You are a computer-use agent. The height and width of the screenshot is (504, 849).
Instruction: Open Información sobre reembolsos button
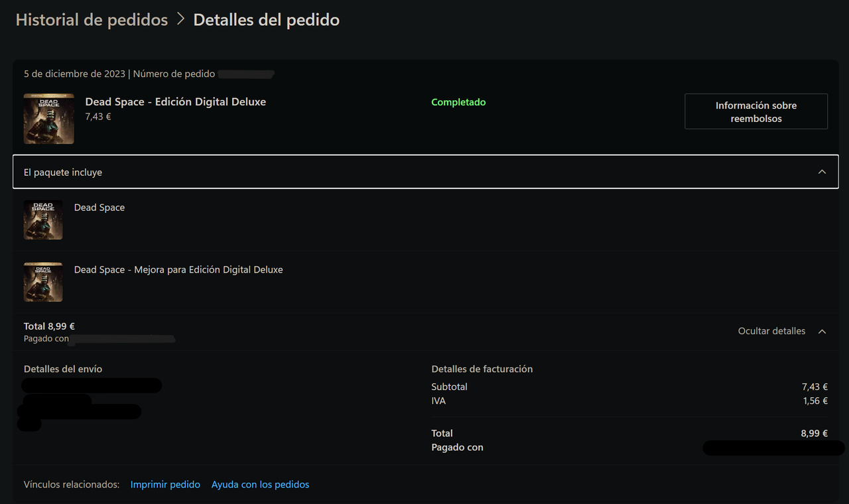[x=756, y=111]
